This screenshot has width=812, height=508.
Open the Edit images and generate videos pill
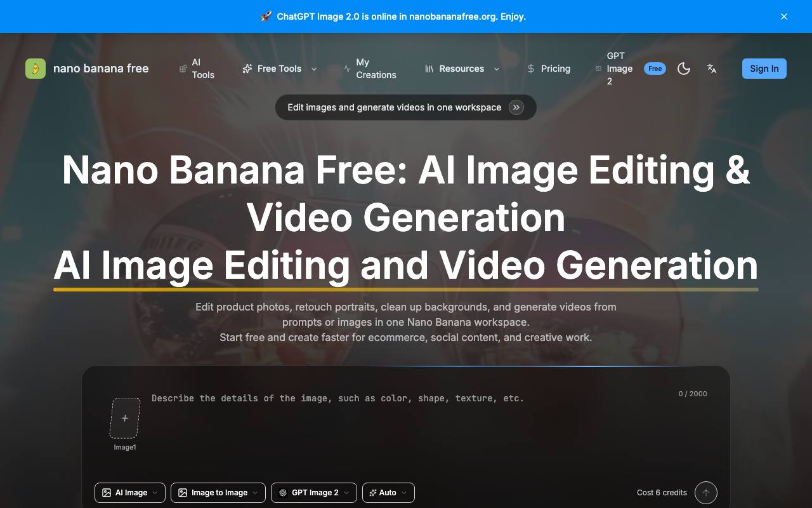(x=406, y=107)
